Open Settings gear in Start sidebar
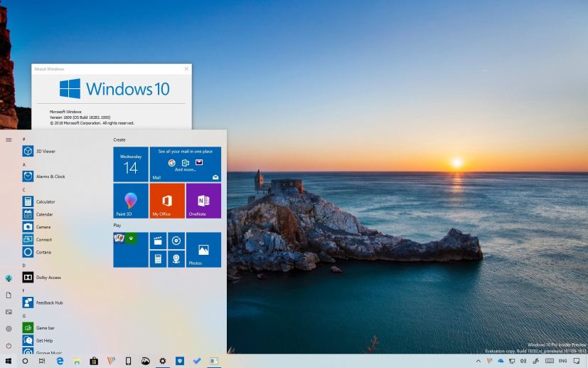Screen dimensions: 588x368 [x=9, y=329]
